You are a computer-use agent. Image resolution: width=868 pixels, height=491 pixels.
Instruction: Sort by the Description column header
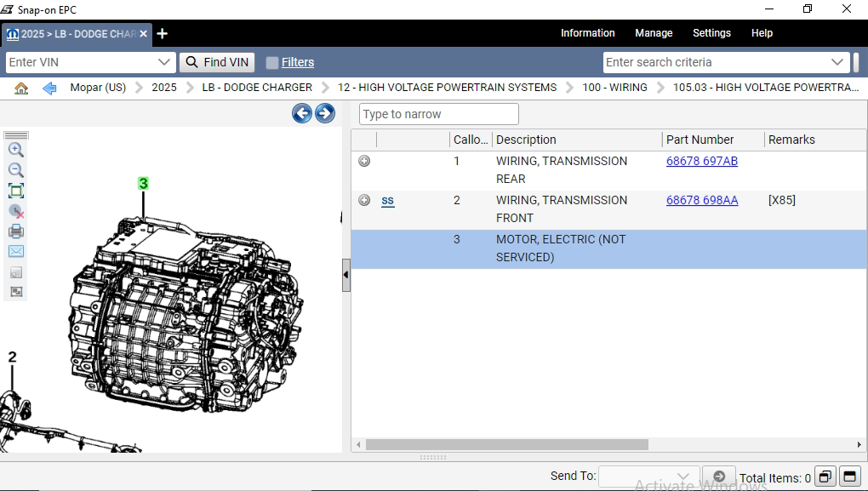click(577, 140)
